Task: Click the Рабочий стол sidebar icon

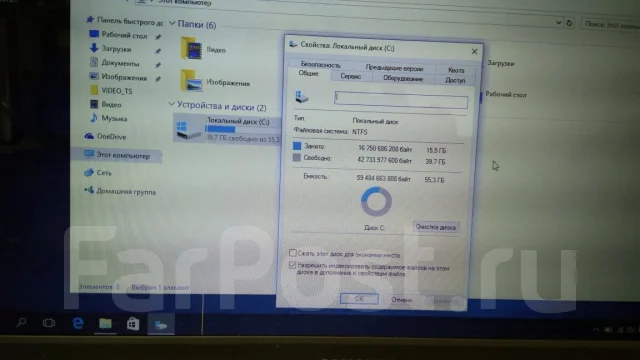Action: pyautogui.click(x=93, y=34)
